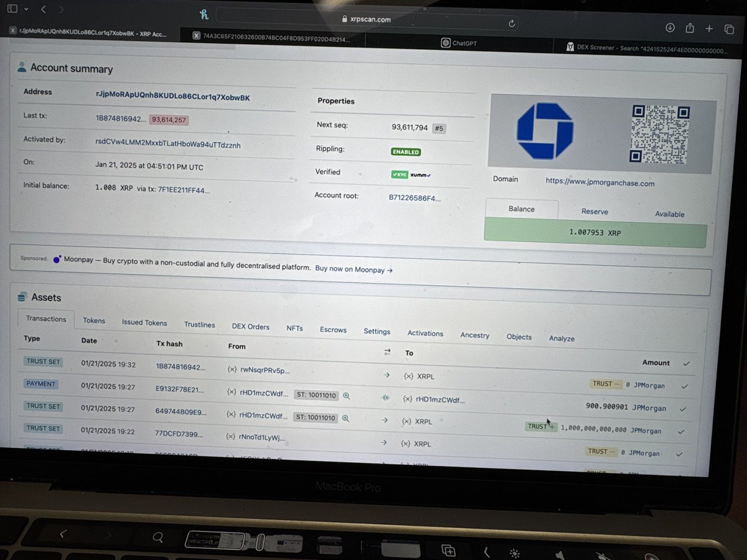Open the NFTs tab

[294, 329]
